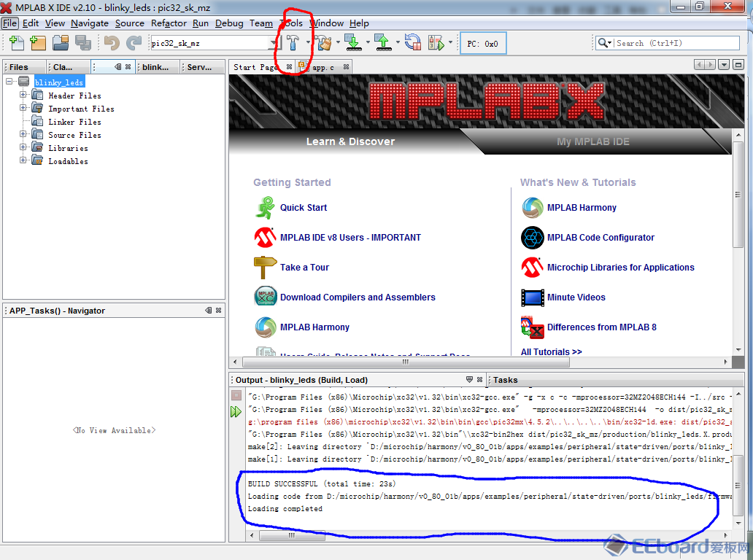Viewport: 753px width, 560px height.
Task: Open the Help menu
Action: click(359, 23)
